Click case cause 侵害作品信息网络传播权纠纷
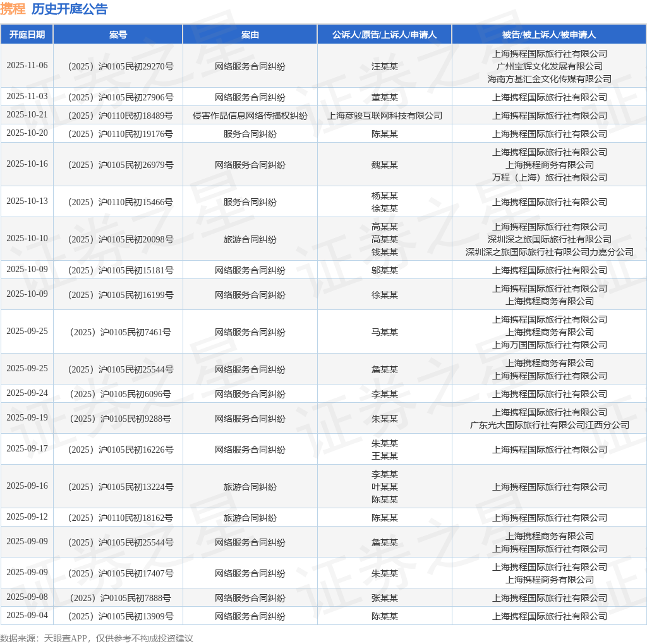This screenshot has width=647, height=644. point(250,116)
